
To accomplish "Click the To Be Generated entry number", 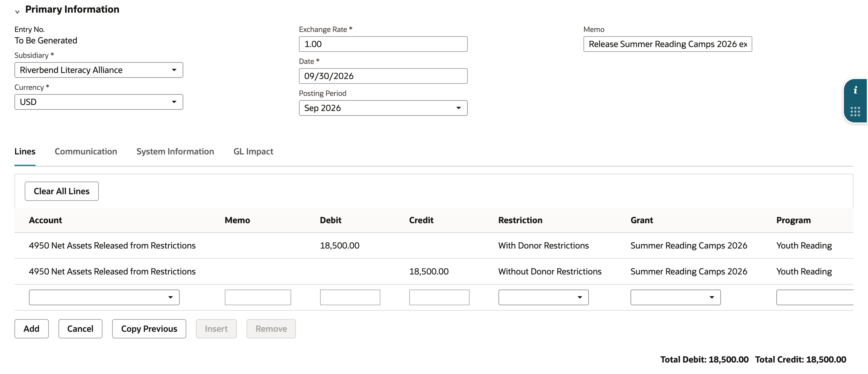I will pyautogui.click(x=46, y=40).
